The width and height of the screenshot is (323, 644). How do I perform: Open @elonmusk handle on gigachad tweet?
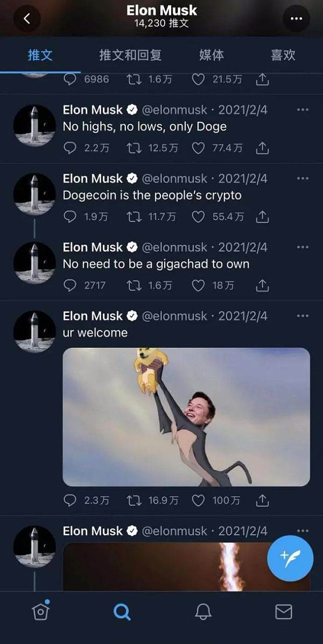(x=174, y=247)
